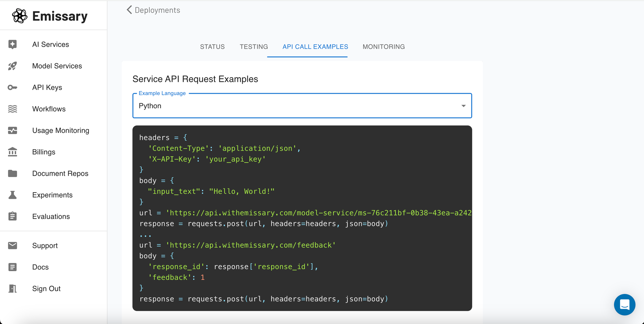This screenshot has height=324, width=644.
Task: Click the back chevron beside Deployments
Action: (129, 10)
